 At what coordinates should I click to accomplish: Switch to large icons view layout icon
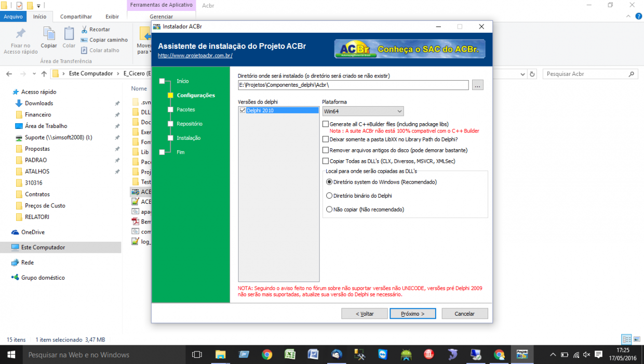[x=637, y=340]
